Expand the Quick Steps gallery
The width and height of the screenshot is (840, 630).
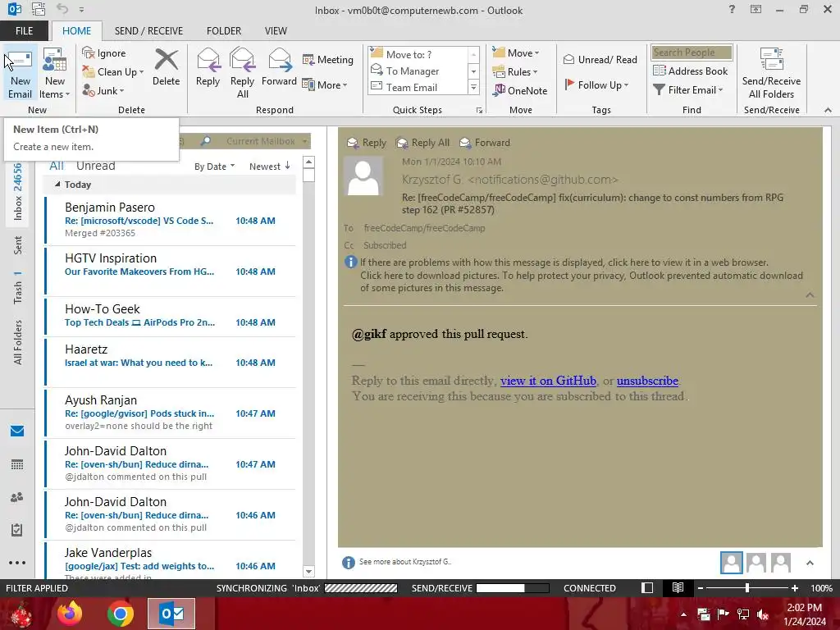pyautogui.click(x=473, y=87)
